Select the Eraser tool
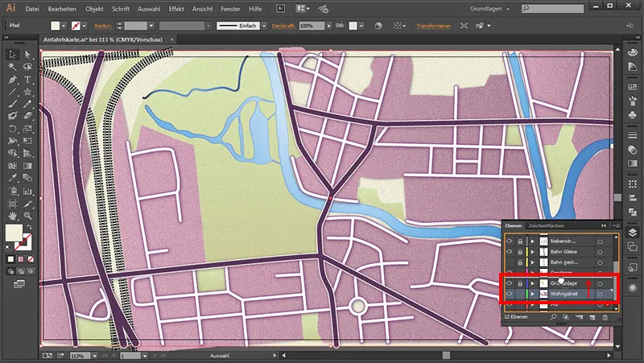Viewport: 644px width, 363px height. point(27,116)
